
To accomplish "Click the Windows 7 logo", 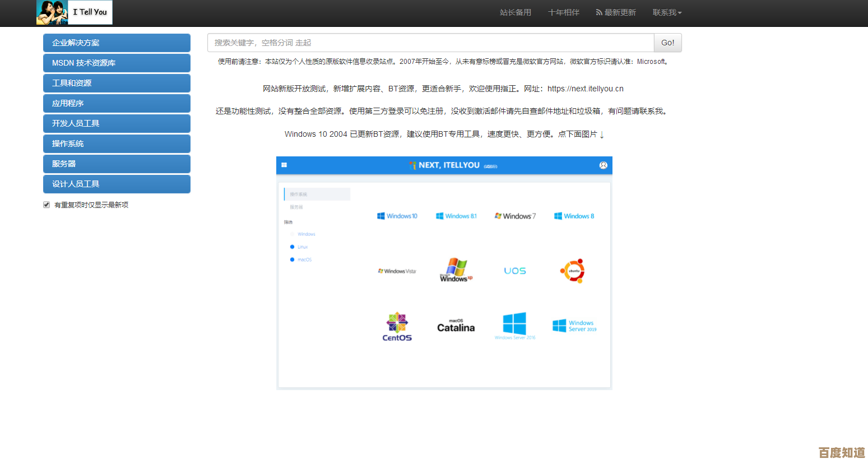I will point(514,215).
